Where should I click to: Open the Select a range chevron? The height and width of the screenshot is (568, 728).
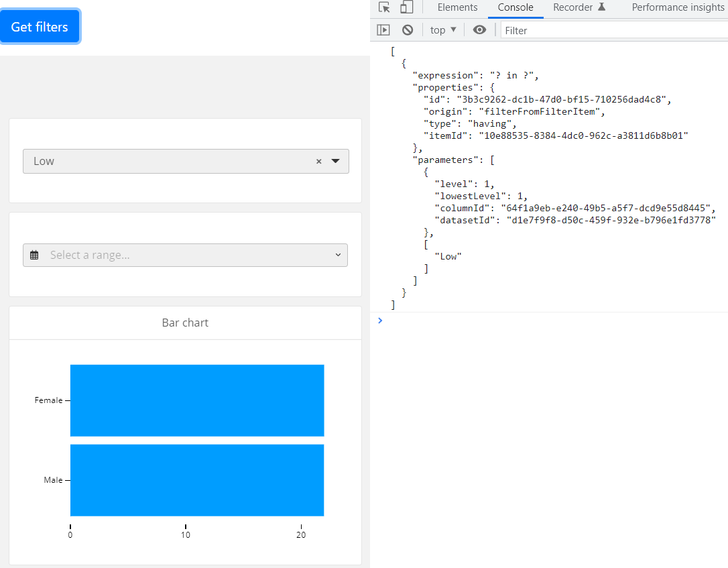pos(337,255)
